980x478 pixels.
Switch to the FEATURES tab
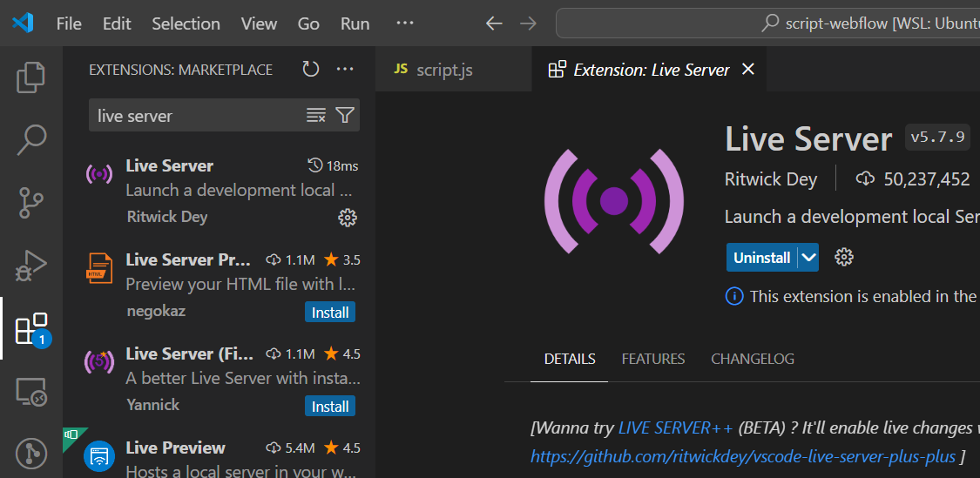[653, 359]
